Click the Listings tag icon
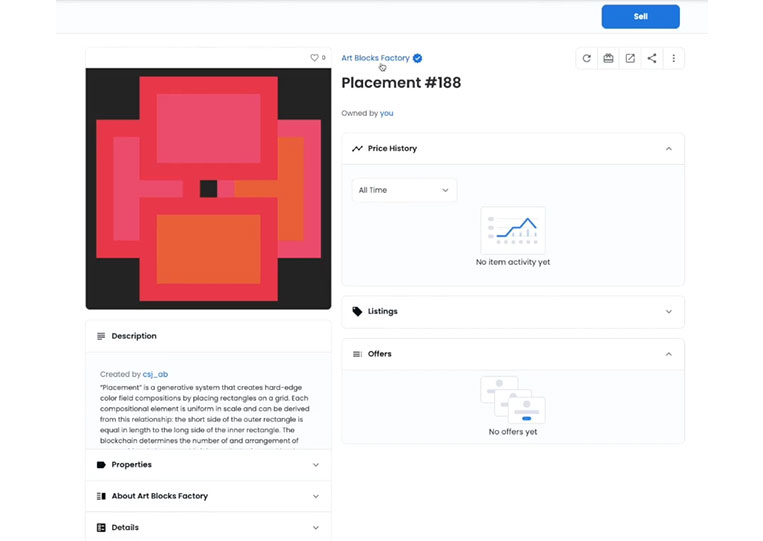Viewport: 763px width, 541px height. click(x=357, y=311)
